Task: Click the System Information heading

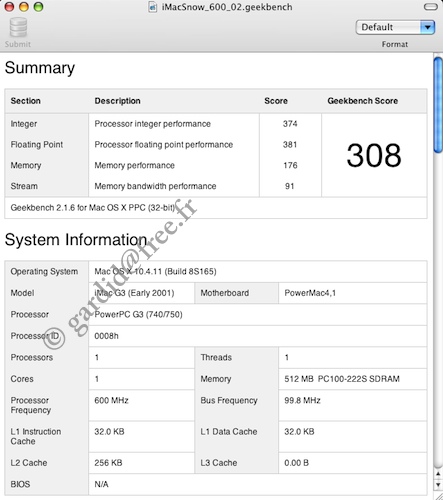Action: [76, 240]
